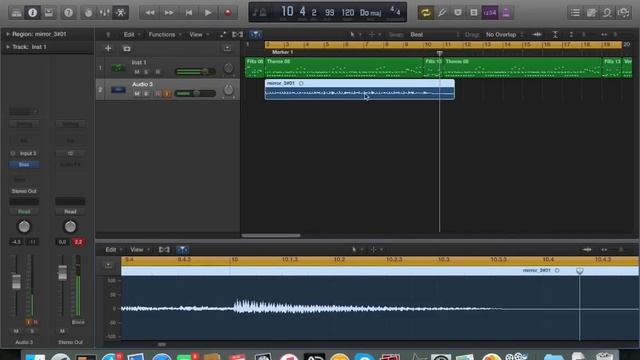Click the Inst 1 instrument track icon
This screenshot has height=360, width=640.
click(118, 68)
